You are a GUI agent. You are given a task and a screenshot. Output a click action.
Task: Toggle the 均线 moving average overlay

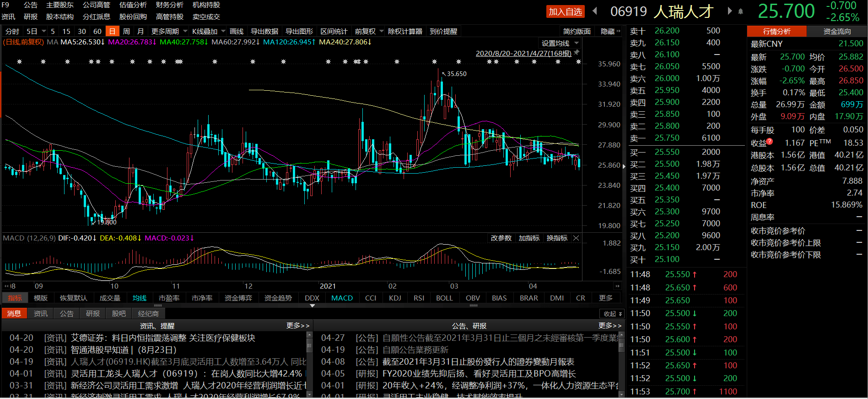(140, 298)
